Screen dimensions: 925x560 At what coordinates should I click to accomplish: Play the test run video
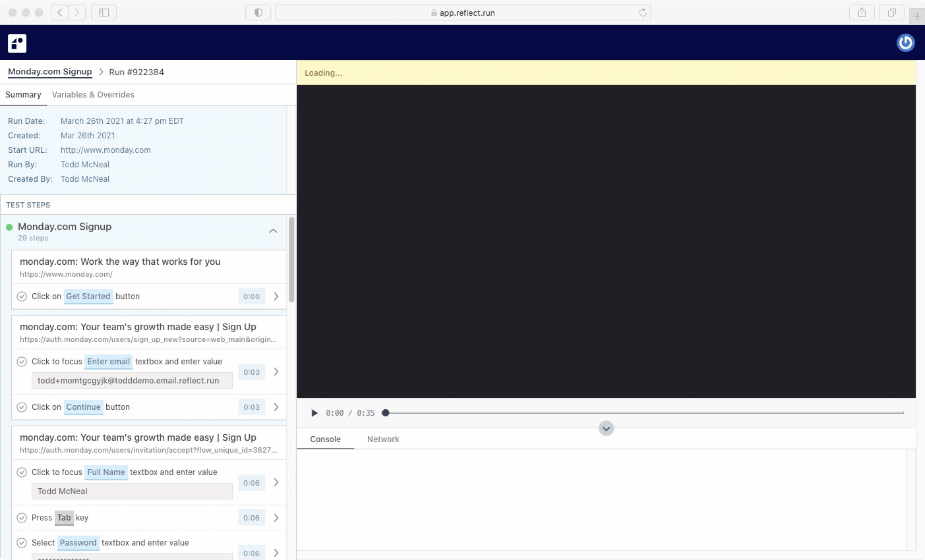point(314,413)
